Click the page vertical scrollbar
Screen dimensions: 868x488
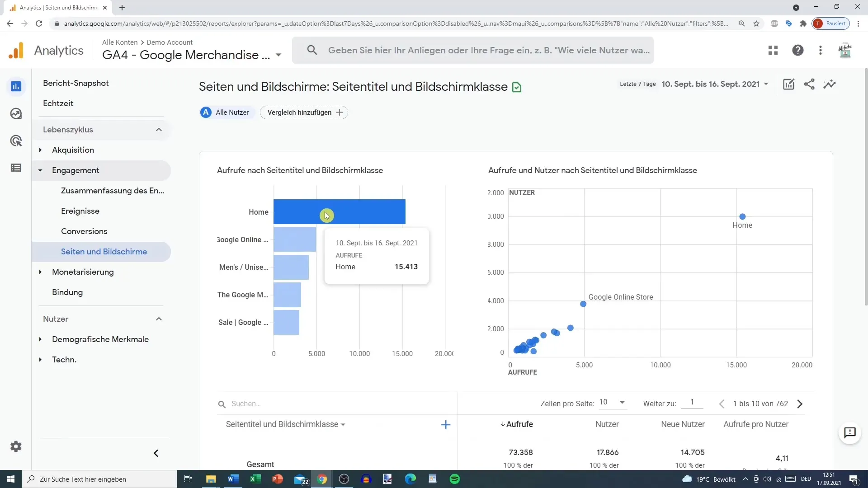(866, 188)
